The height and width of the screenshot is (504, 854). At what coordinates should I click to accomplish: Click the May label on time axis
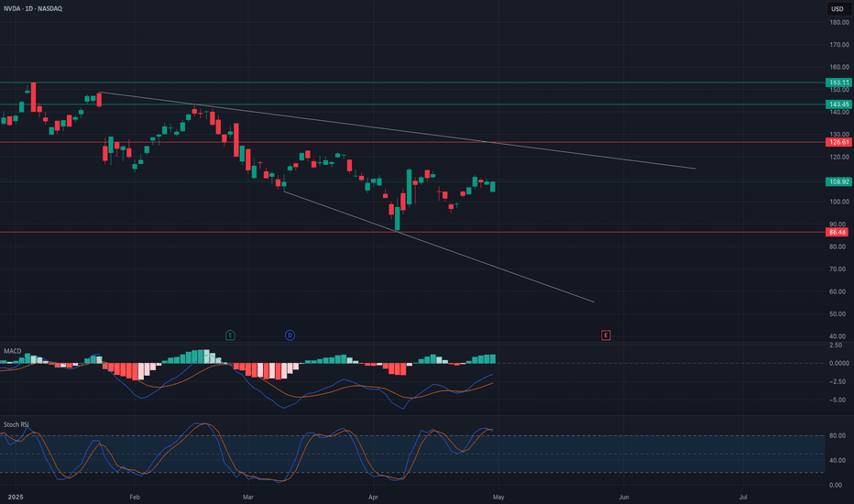click(498, 497)
